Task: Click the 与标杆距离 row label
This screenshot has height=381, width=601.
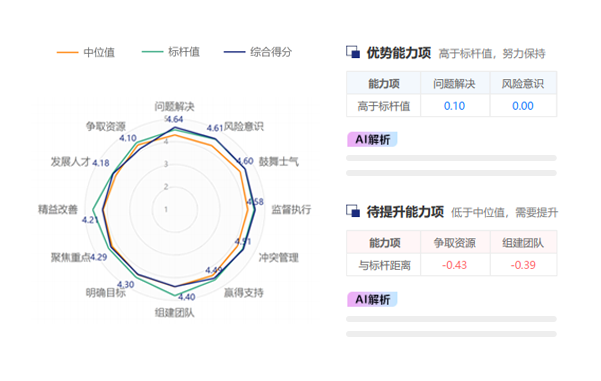Action: 384,265
